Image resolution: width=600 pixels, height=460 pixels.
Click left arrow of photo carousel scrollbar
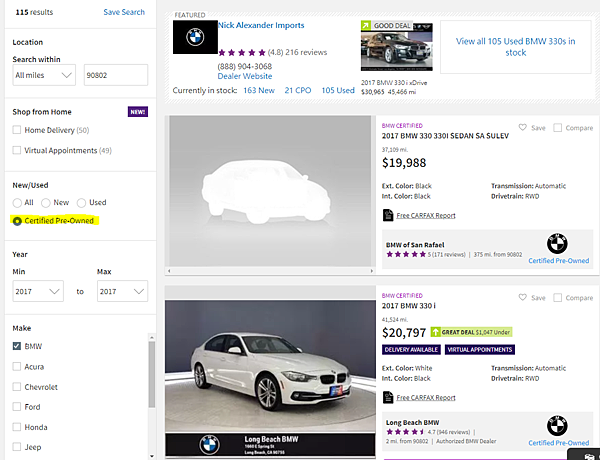tap(169, 271)
